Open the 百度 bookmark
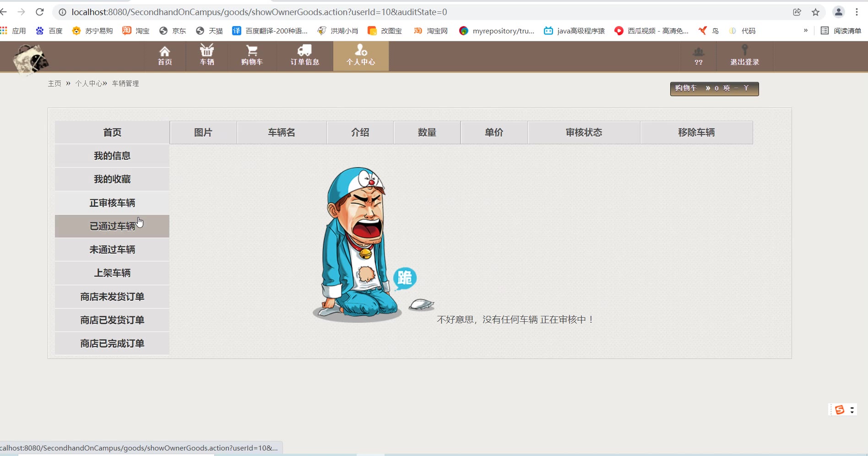 (49, 31)
